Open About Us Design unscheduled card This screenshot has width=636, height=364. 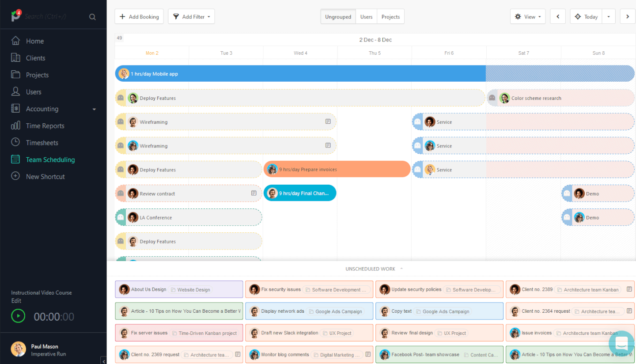tap(179, 289)
